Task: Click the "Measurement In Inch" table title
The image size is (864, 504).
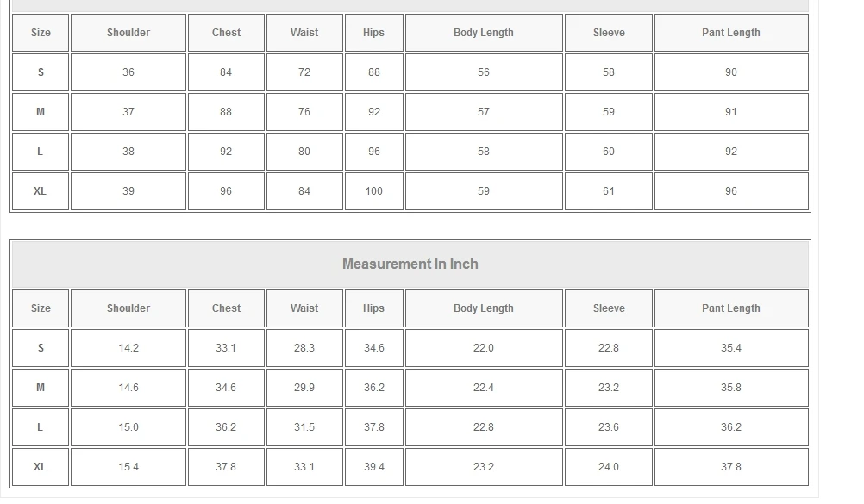Action: coord(410,264)
